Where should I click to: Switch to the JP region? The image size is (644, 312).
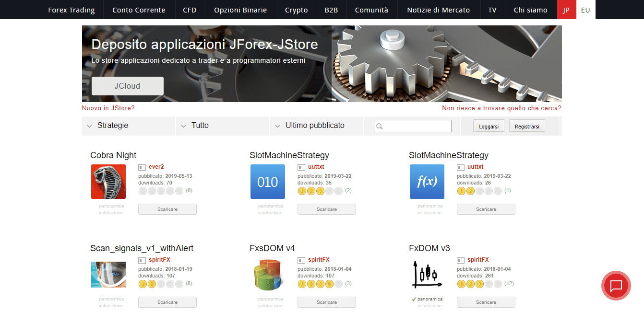tap(566, 10)
